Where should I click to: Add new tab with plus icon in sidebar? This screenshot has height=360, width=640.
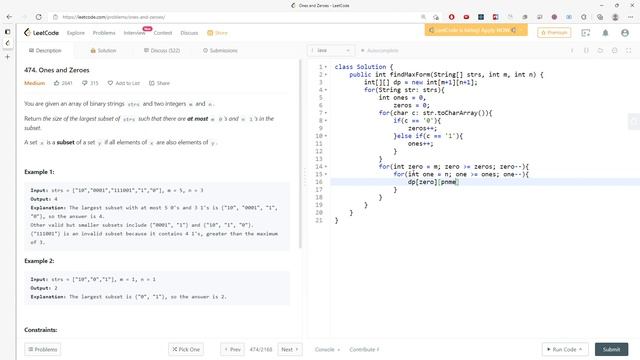click(7, 57)
